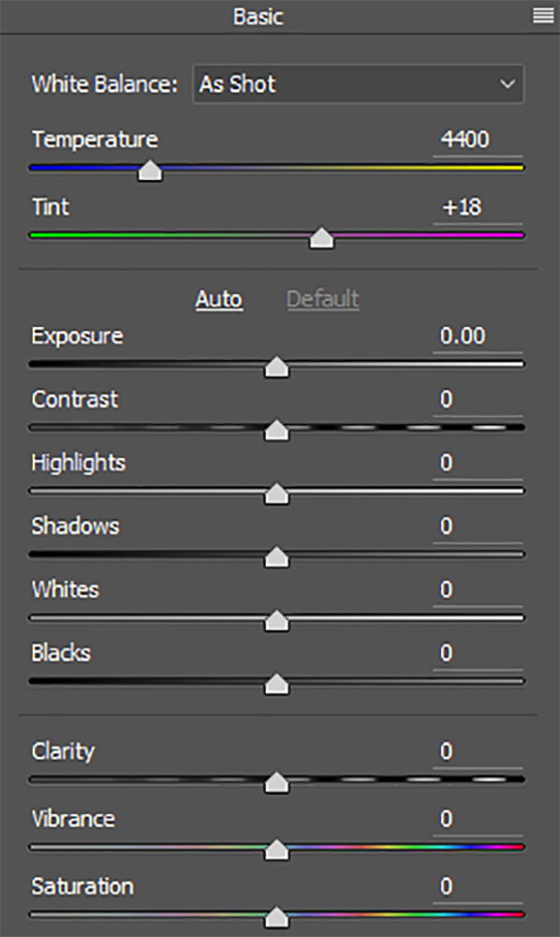Click the Exposure value field 0.00

[478, 335]
